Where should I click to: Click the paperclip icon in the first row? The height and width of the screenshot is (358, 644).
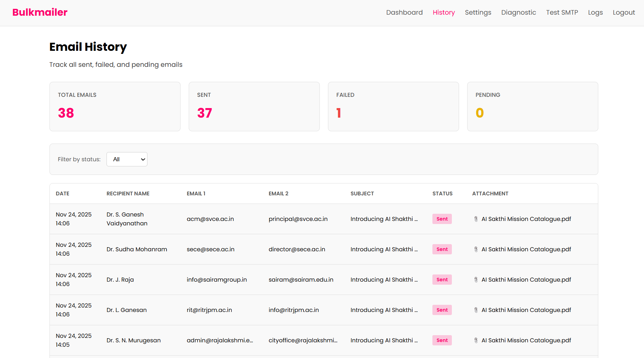point(476,219)
